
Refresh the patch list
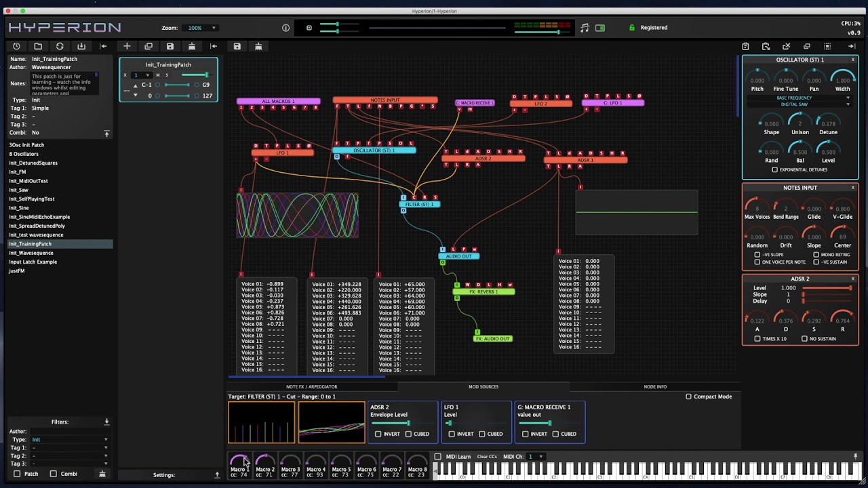60,46
